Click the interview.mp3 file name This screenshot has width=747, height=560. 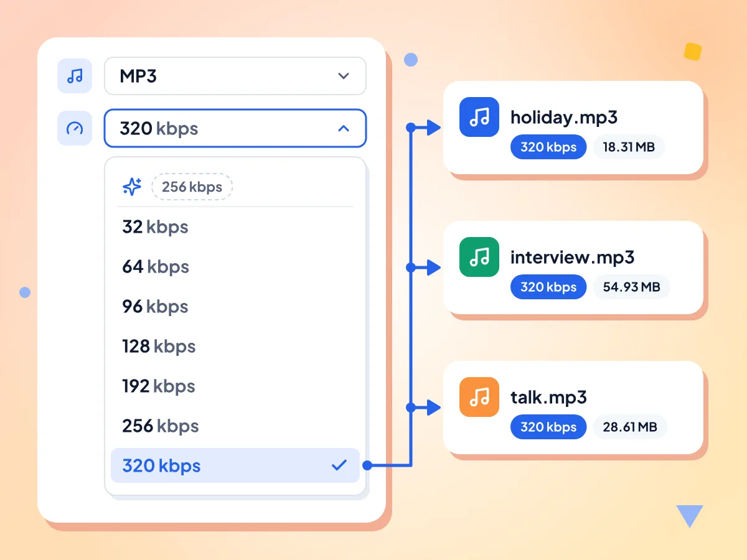[x=573, y=257]
